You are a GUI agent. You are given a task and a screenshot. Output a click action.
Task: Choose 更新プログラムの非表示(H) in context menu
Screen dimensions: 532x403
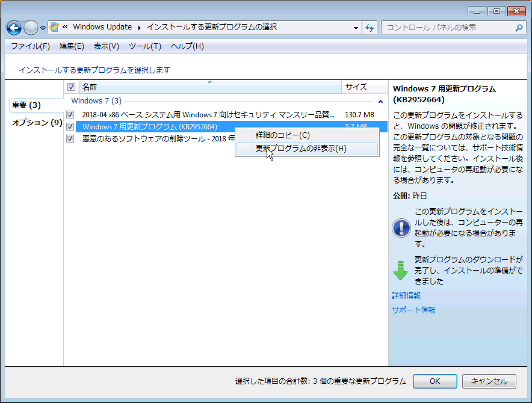[x=307, y=149]
